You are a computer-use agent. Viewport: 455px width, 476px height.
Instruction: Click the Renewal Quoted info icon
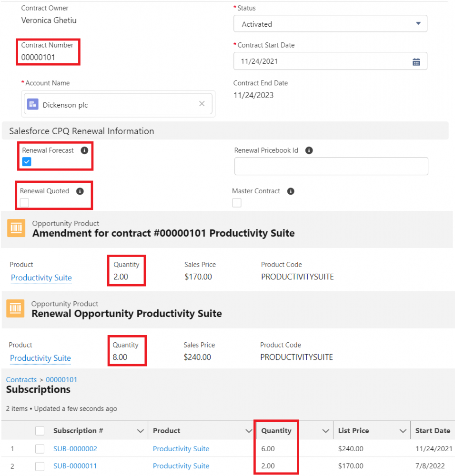[x=80, y=191]
